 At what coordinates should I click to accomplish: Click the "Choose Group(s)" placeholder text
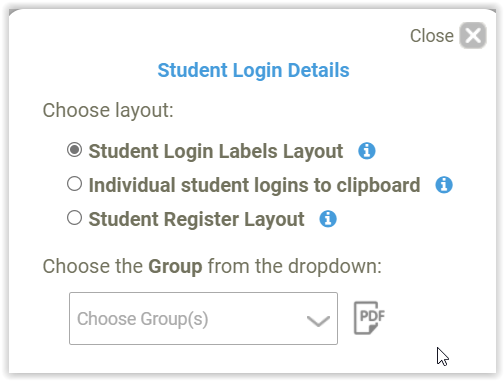tap(143, 319)
